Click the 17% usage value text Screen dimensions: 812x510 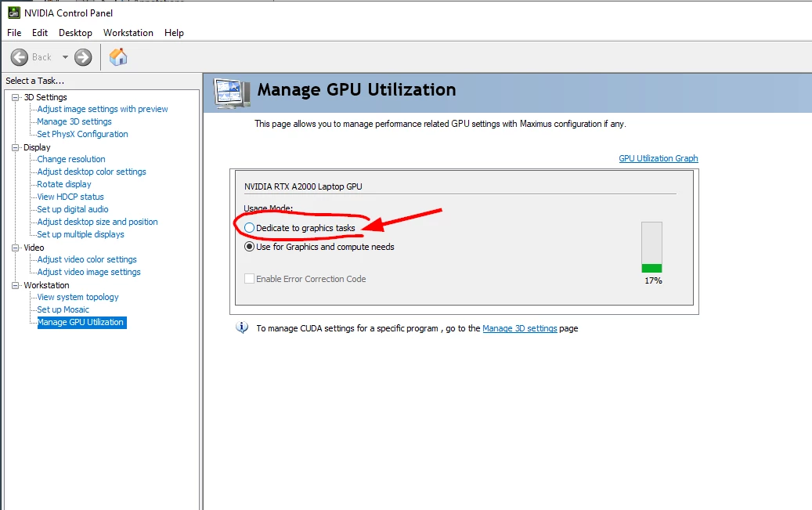point(653,280)
